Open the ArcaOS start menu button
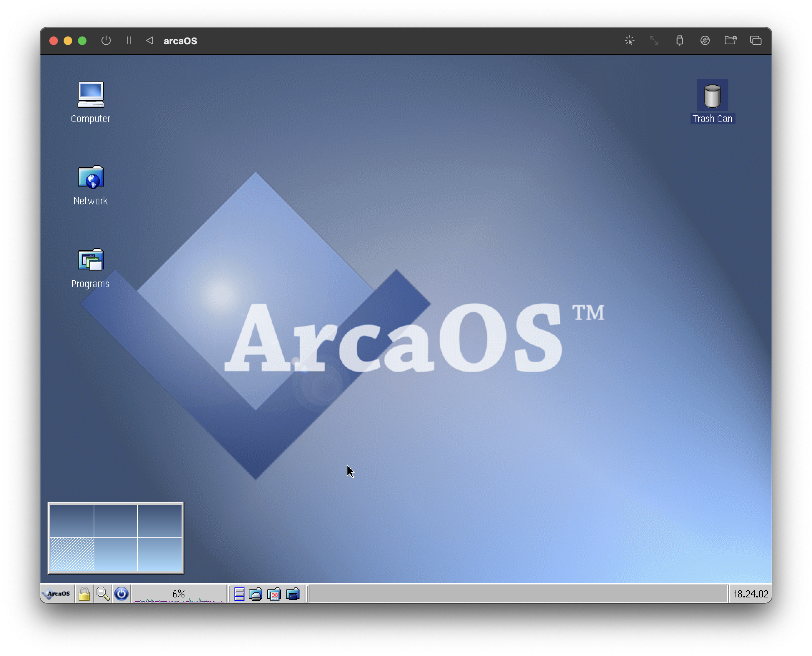This screenshot has width=812, height=656. pyautogui.click(x=58, y=593)
